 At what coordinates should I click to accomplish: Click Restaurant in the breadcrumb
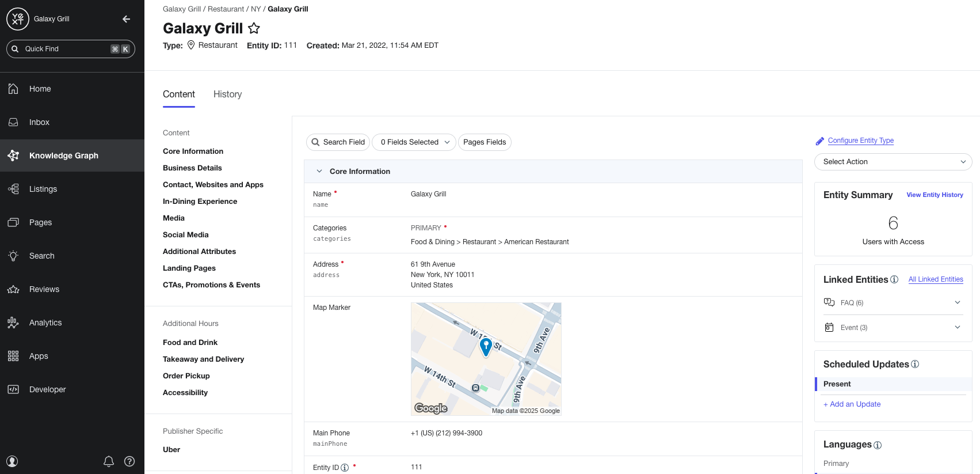(226, 9)
